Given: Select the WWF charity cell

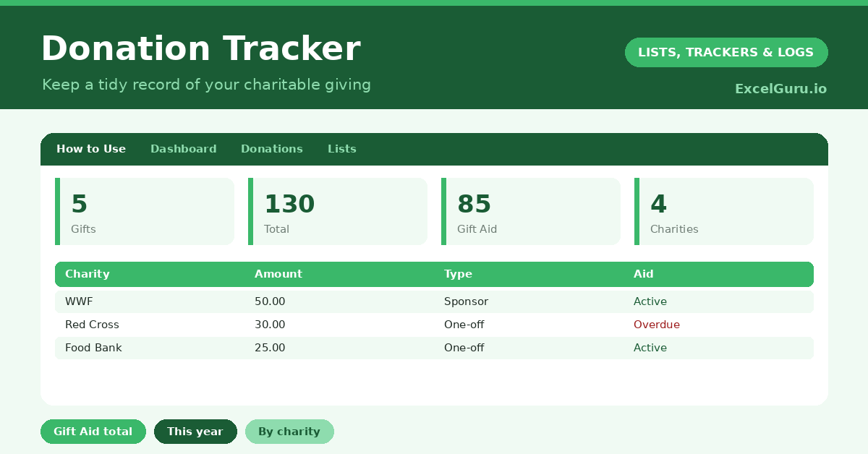Looking at the screenshot, I should click(79, 301).
